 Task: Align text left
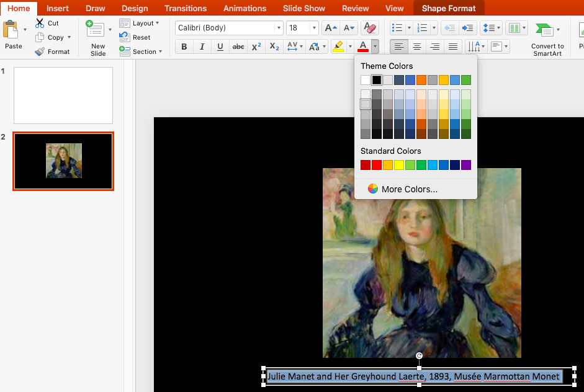coord(399,47)
